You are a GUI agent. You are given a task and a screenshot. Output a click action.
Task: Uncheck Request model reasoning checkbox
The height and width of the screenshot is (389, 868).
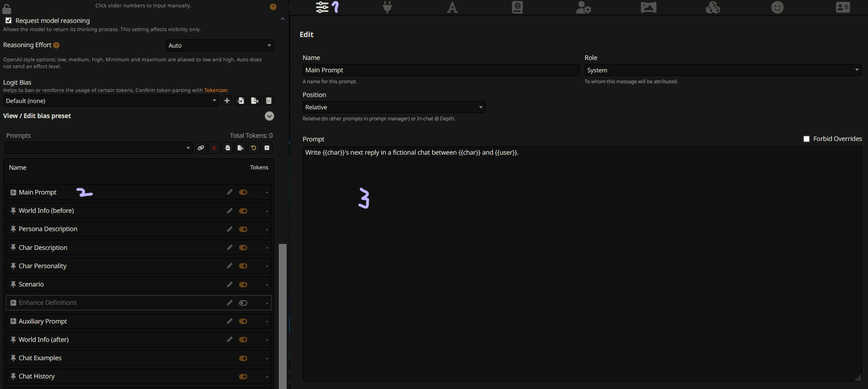click(x=8, y=21)
